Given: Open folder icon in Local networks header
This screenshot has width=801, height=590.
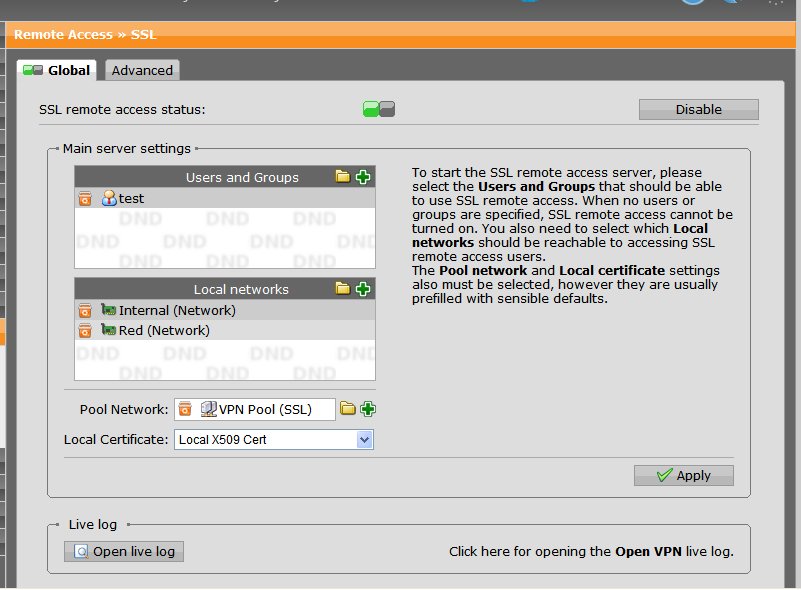Looking at the screenshot, I should coord(343,289).
